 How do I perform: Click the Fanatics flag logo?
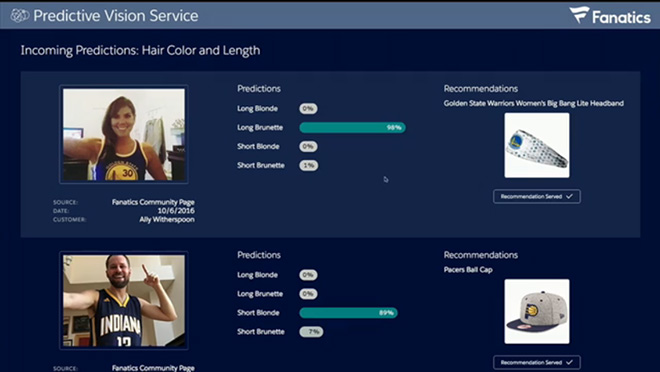[579, 15]
